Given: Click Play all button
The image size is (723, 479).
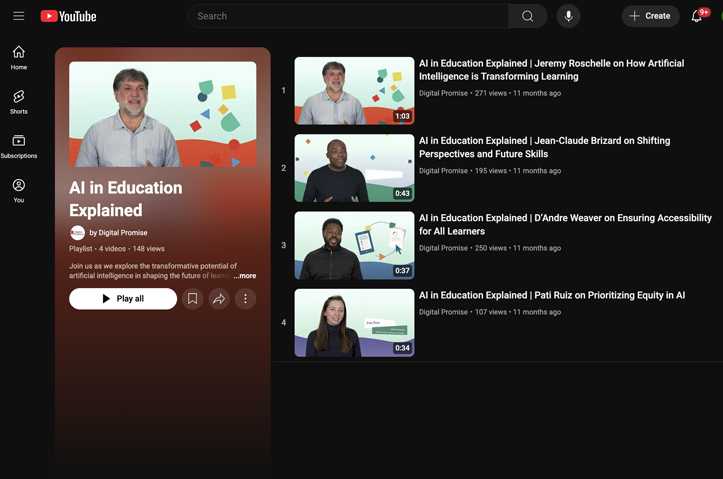Looking at the screenshot, I should [x=123, y=299].
